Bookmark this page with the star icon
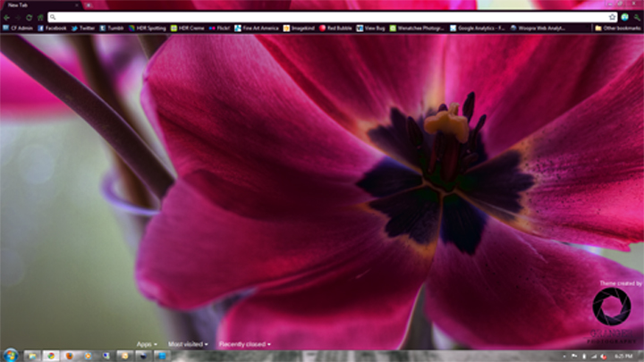The image size is (644, 362). (x=612, y=17)
